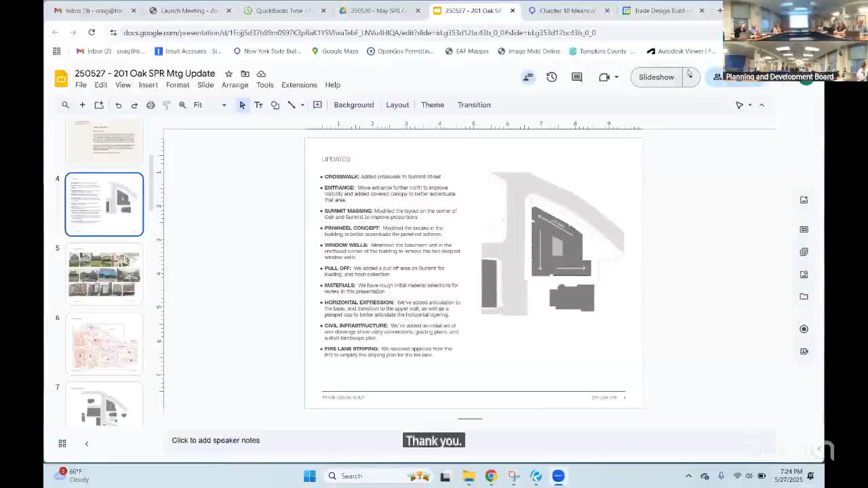The width and height of the screenshot is (868, 488).
Task: Choose the select cursor tool
Action: 242,105
